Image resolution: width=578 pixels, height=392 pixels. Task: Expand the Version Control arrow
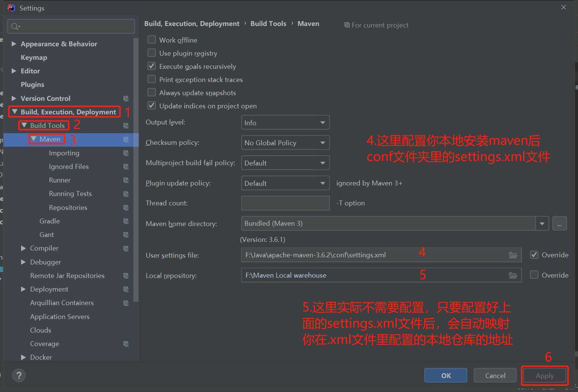coord(14,98)
